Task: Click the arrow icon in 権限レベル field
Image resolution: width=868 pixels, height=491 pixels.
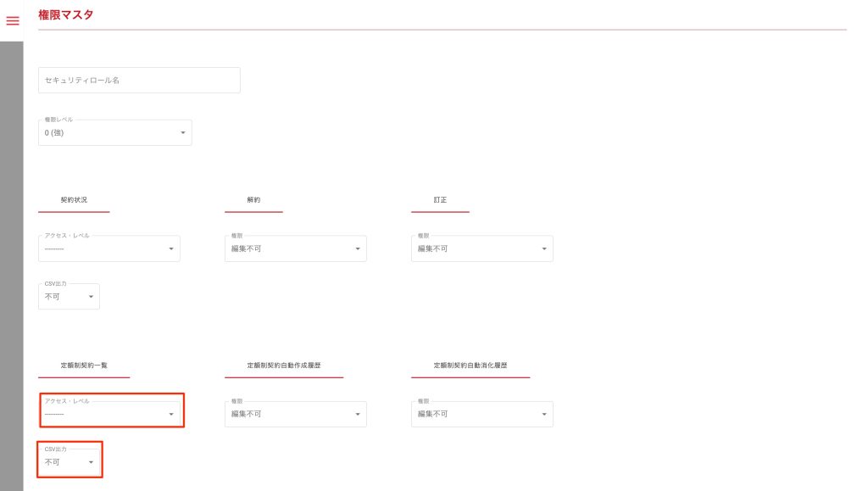Action: [x=183, y=133]
